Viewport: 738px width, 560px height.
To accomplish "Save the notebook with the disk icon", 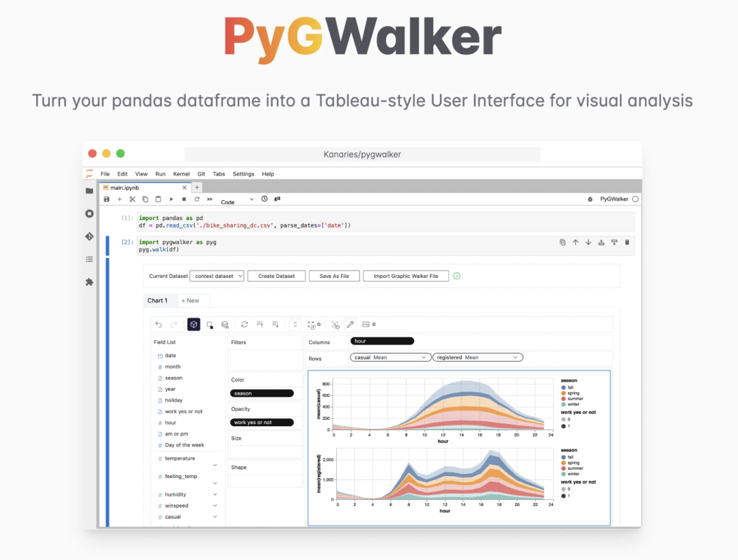I will pos(107,199).
